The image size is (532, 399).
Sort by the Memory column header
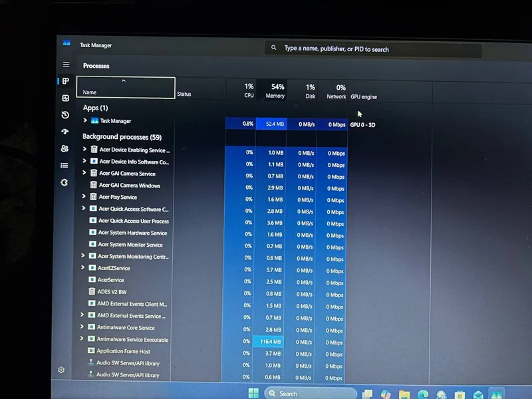[272, 90]
